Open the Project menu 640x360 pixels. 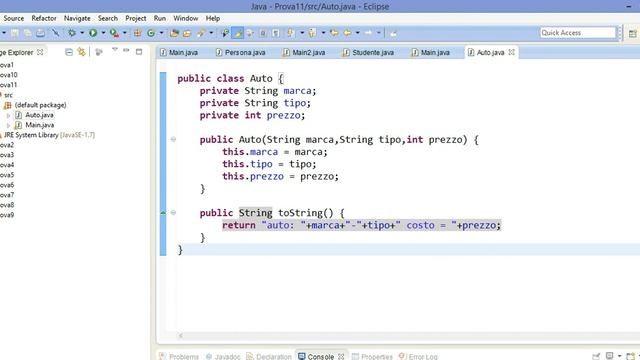click(x=136, y=18)
